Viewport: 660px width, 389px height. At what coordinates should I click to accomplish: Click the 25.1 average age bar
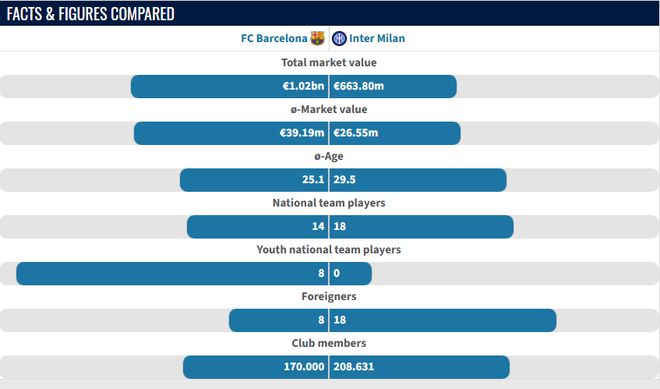coord(254,180)
